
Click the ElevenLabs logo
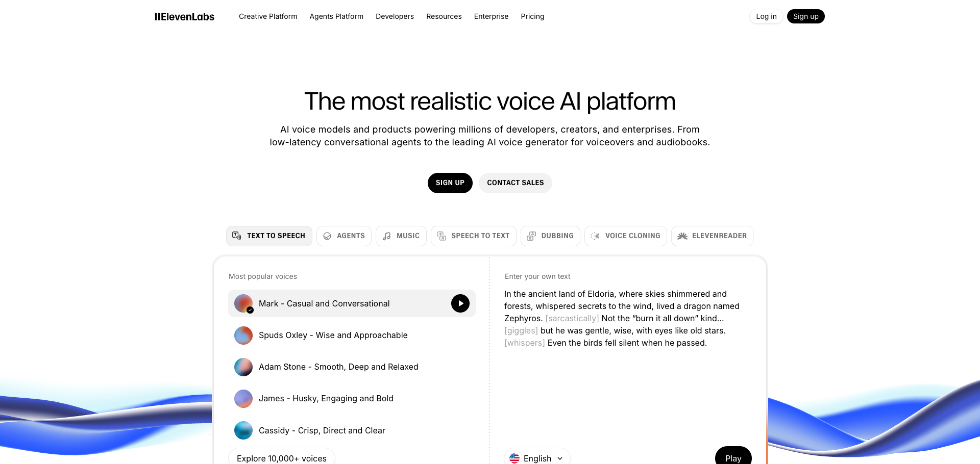[184, 16]
